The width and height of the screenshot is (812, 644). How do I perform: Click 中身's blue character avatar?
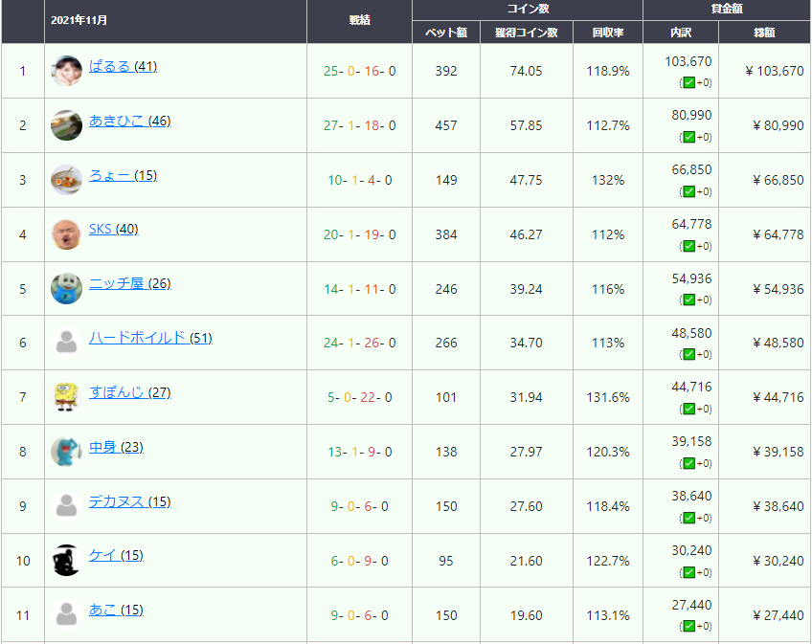pos(66,452)
